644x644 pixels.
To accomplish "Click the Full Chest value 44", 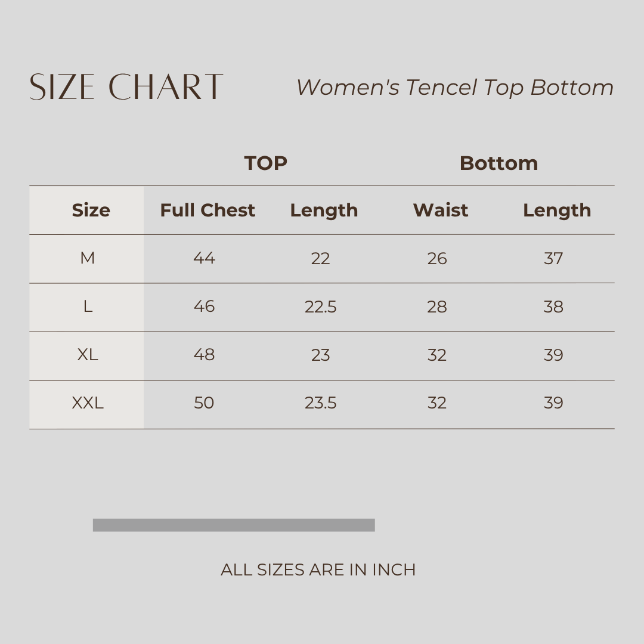I will pos(204,258).
